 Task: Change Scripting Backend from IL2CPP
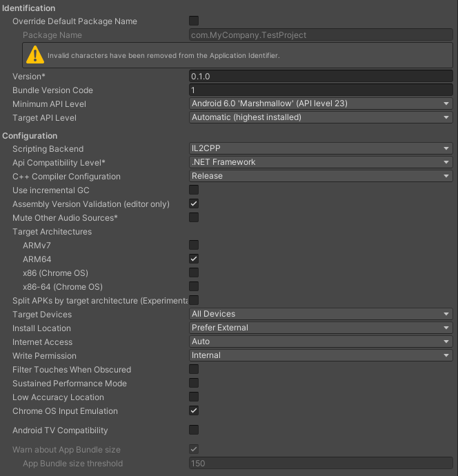(x=321, y=148)
